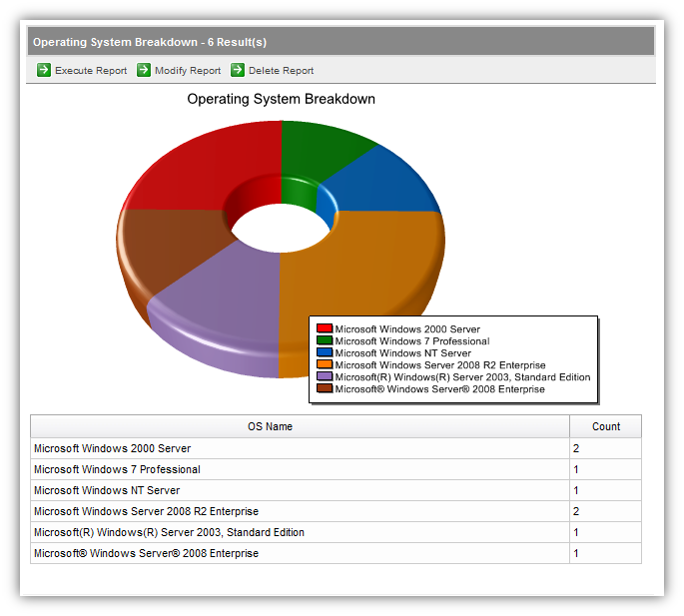Click legend label Windows Server 2008 R2 Enterprise
684x616 pixels.
440,365
